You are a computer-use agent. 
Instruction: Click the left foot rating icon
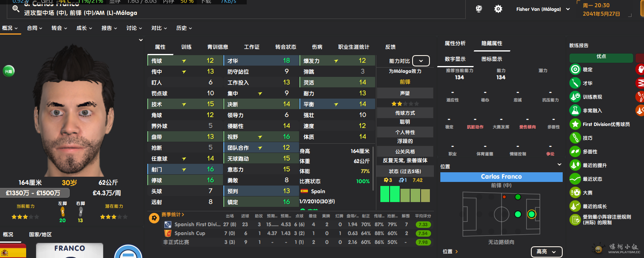point(62,211)
